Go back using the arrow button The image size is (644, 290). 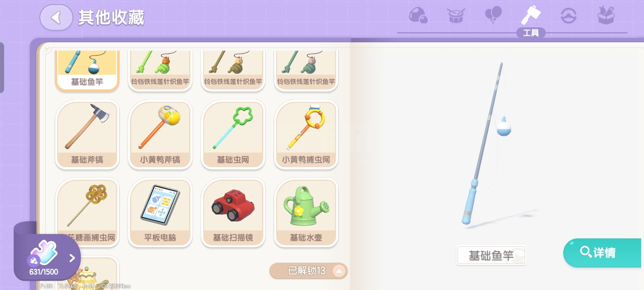pyautogui.click(x=56, y=17)
